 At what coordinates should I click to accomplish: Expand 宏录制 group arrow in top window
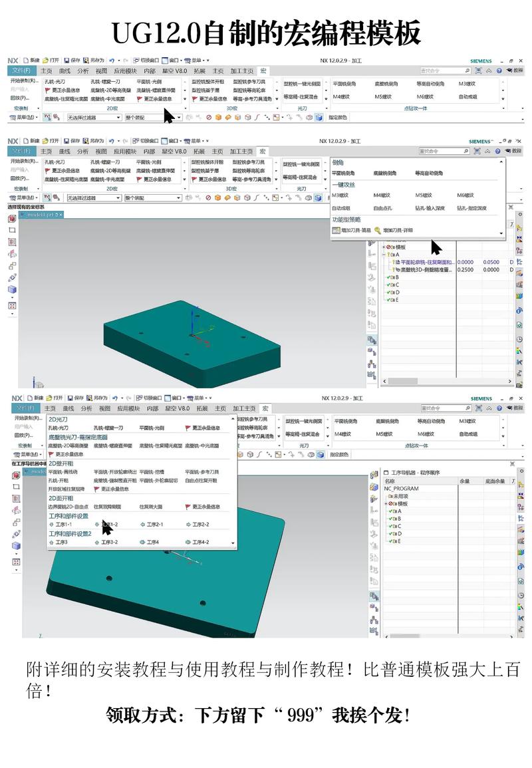tap(38, 108)
